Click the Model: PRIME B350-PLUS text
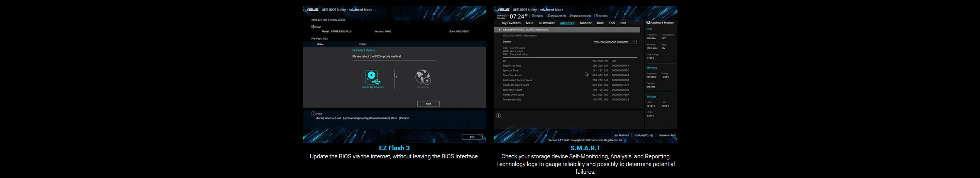This screenshot has height=178, width=980. [337, 32]
